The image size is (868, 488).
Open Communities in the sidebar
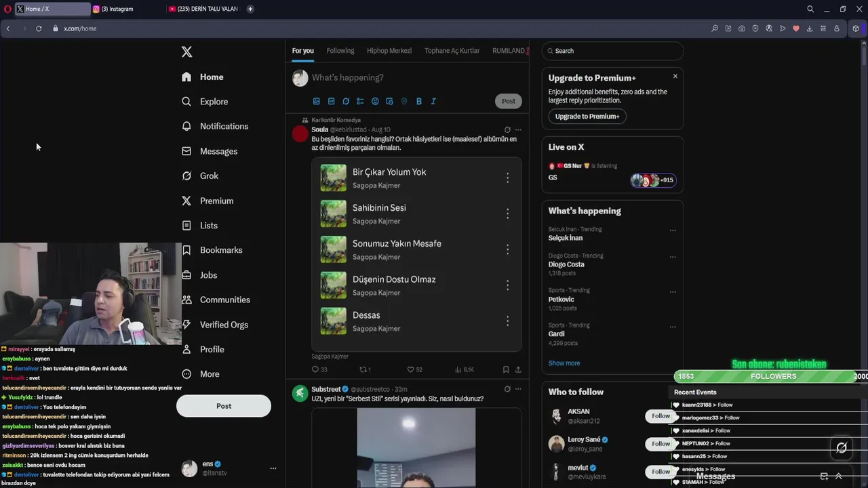(x=216, y=300)
